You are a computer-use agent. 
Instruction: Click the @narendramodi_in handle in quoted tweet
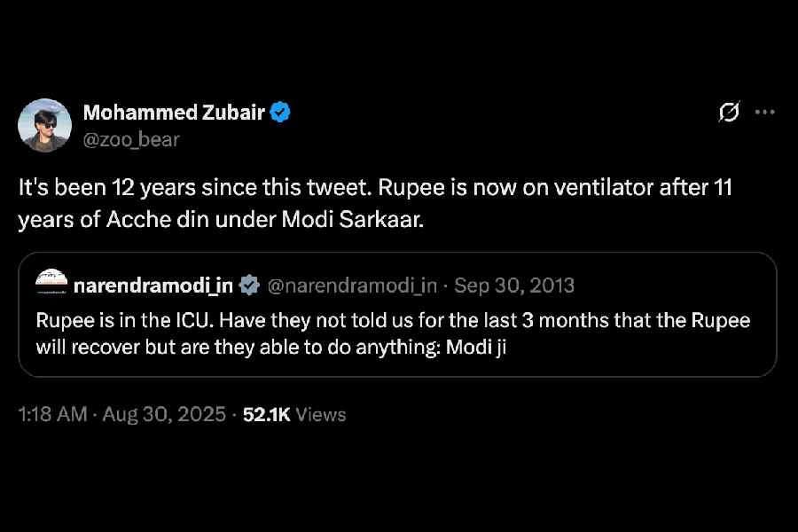[353, 286]
